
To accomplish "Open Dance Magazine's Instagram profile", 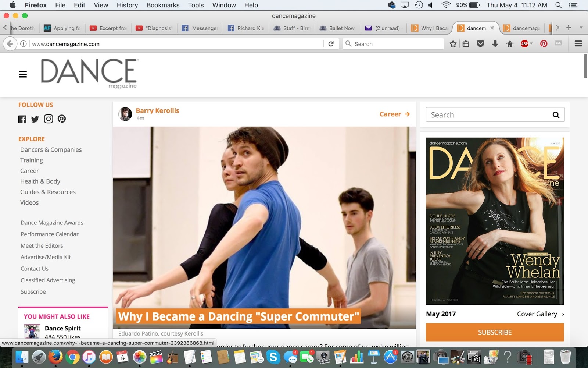I will [48, 119].
